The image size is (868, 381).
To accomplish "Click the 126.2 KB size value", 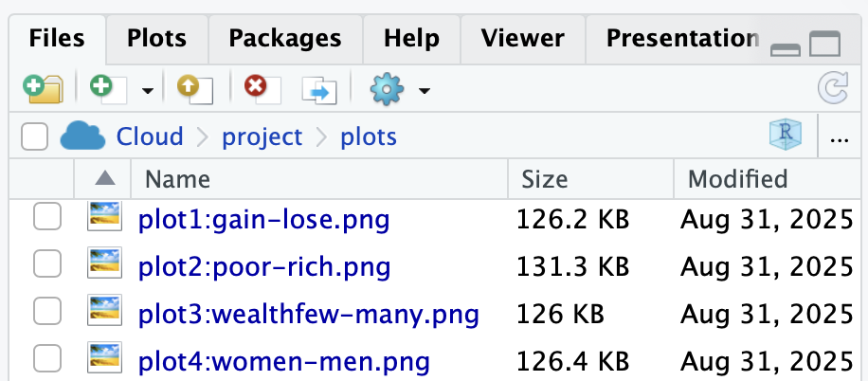I will [573, 221].
